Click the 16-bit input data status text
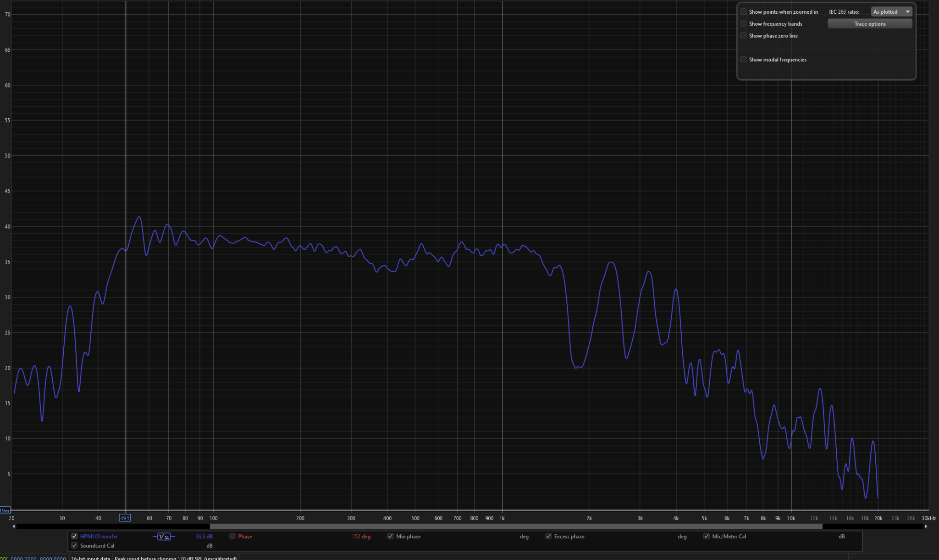 (x=91, y=558)
